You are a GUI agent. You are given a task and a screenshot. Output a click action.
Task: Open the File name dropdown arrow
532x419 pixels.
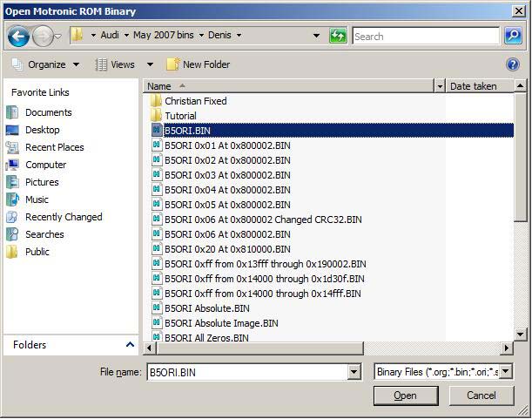coord(354,372)
